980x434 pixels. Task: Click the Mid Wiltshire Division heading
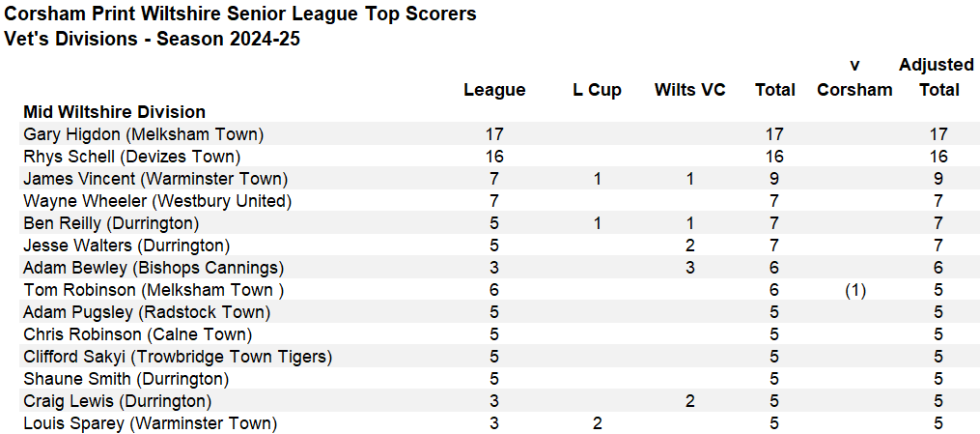114,112
